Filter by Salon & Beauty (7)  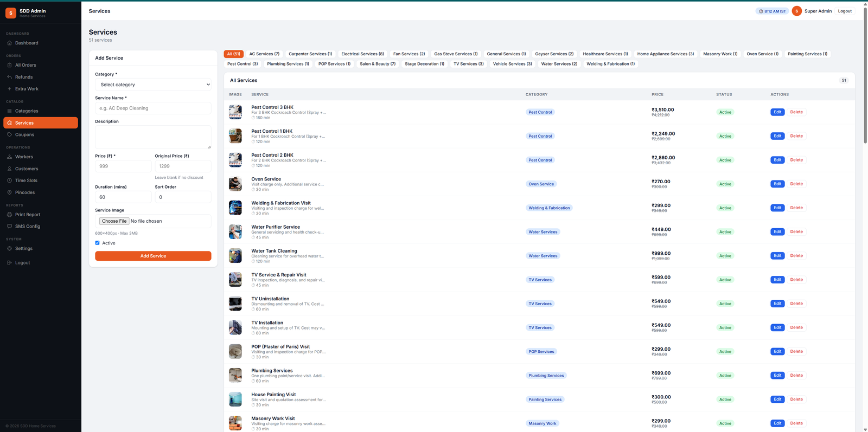coord(378,64)
